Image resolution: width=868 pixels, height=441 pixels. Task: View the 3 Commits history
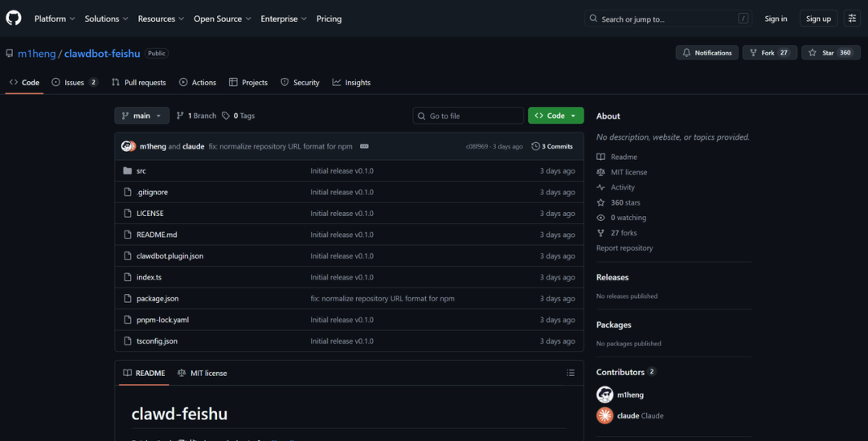tap(552, 147)
